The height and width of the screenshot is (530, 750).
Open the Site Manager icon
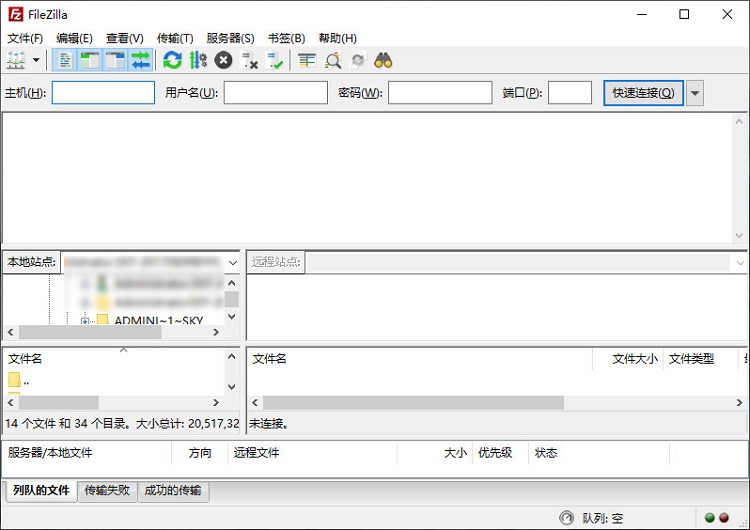pos(16,60)
